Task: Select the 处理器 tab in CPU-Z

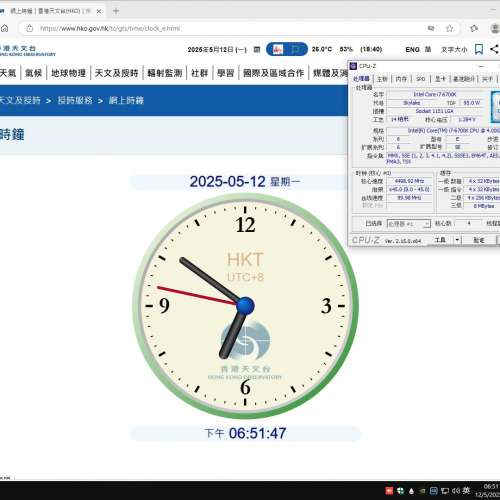Action: [361, 79]
